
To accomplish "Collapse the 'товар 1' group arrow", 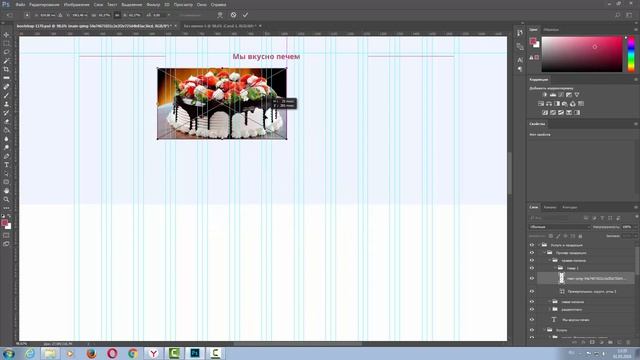I will 555,268.
